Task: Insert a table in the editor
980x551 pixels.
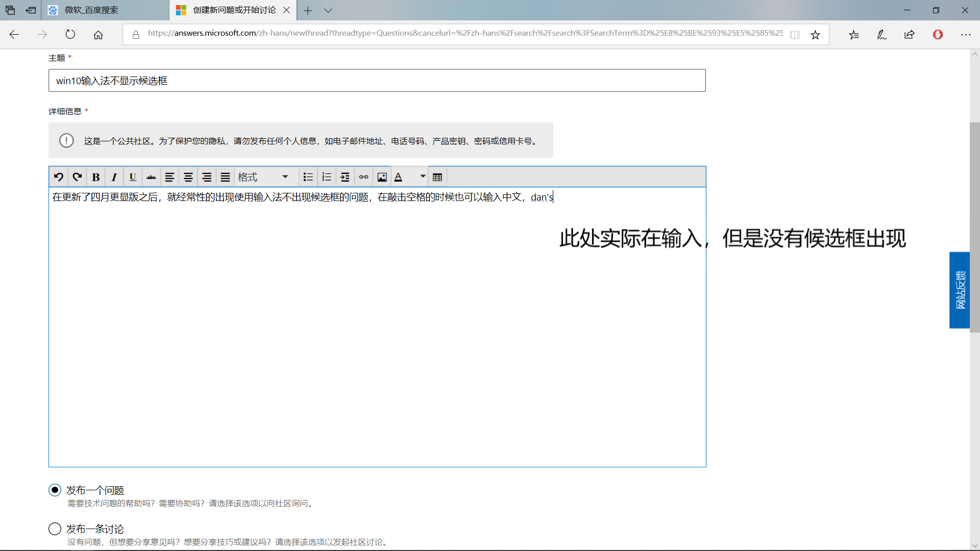Action: [437, 177]
